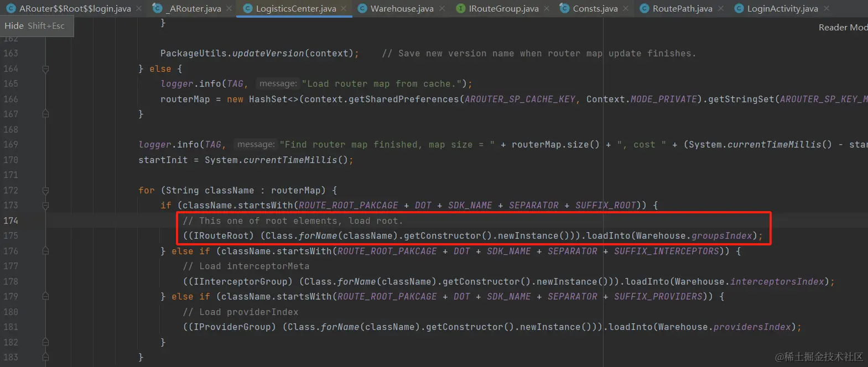868x367 pixels.
Task: Click the class icon on Warehouse.java tab
Action: (x=362, y=8)
